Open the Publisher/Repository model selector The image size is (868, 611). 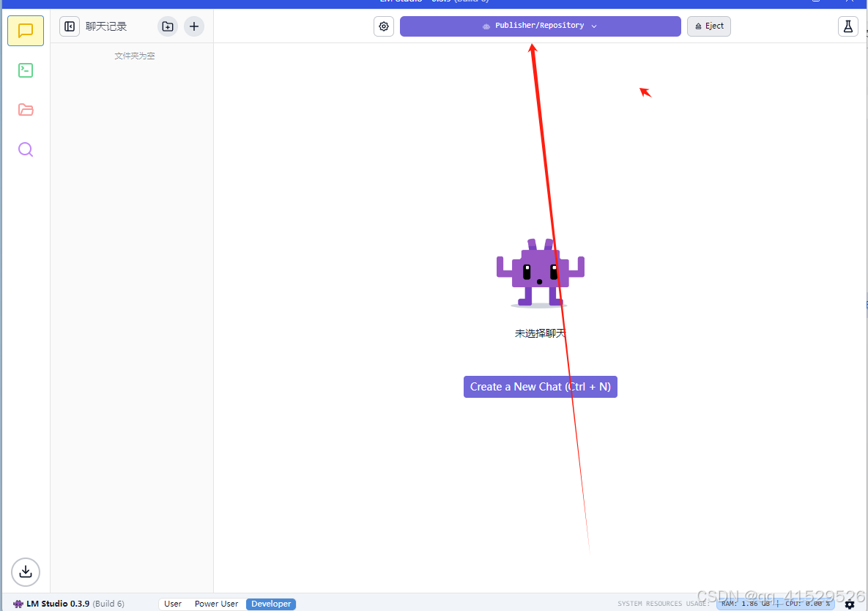pos(541,26)
